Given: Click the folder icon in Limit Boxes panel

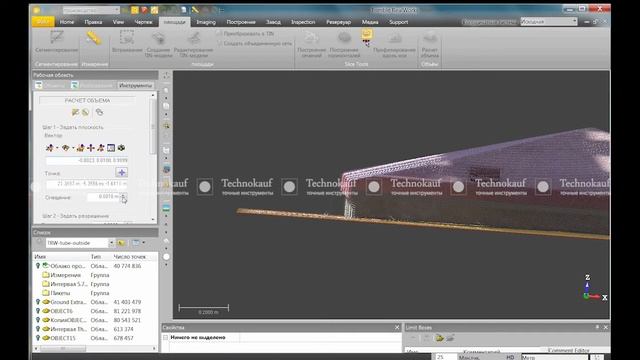Looking at the screenshot, I should [439, 338].
